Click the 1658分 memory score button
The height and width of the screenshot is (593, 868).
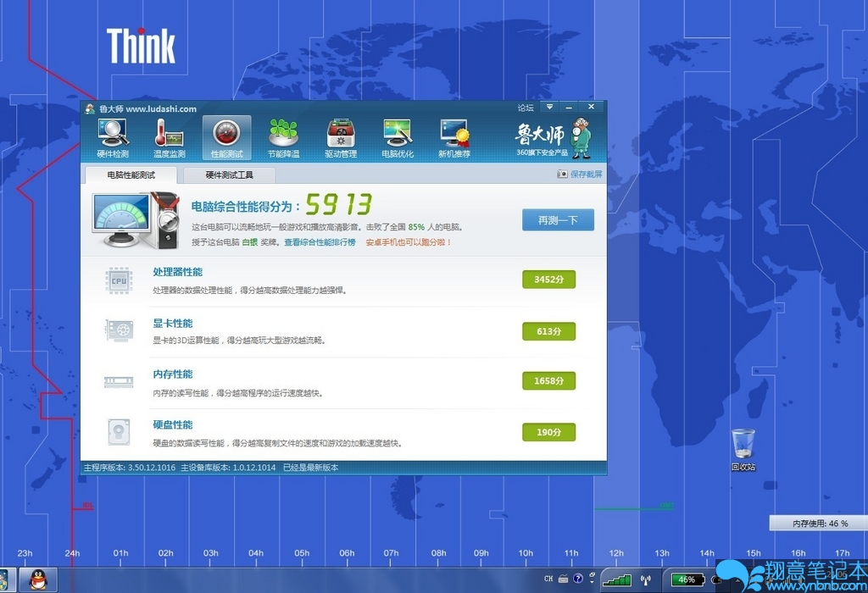point(548,380)
